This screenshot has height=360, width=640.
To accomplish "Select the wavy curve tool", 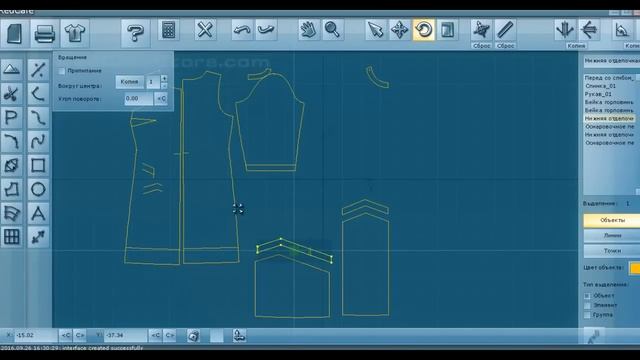I will [x=38, y=142].
